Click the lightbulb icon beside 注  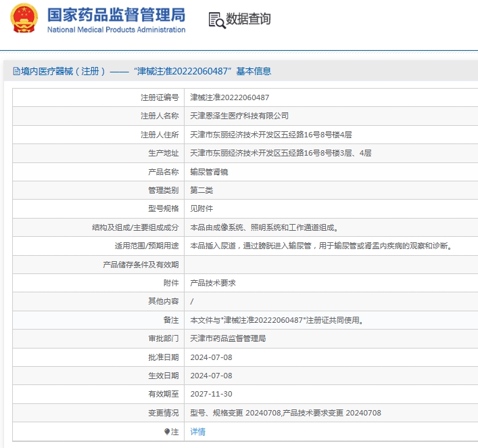[167, 432]
